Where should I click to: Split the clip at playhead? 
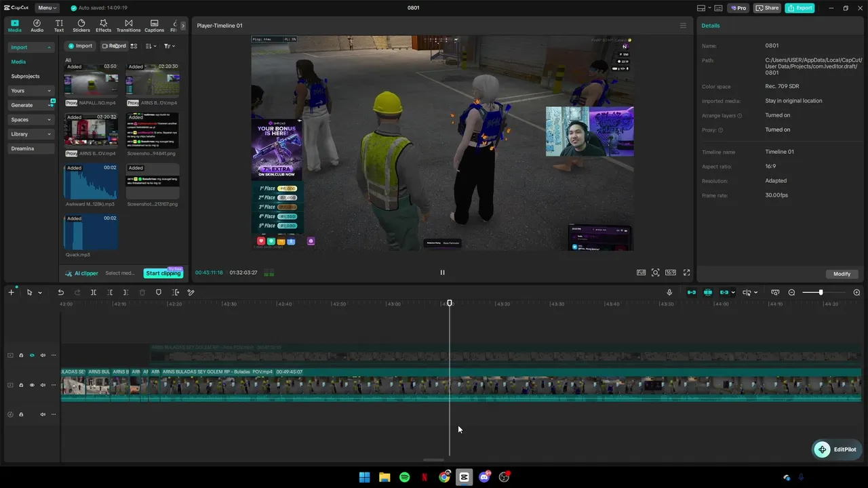94,292
